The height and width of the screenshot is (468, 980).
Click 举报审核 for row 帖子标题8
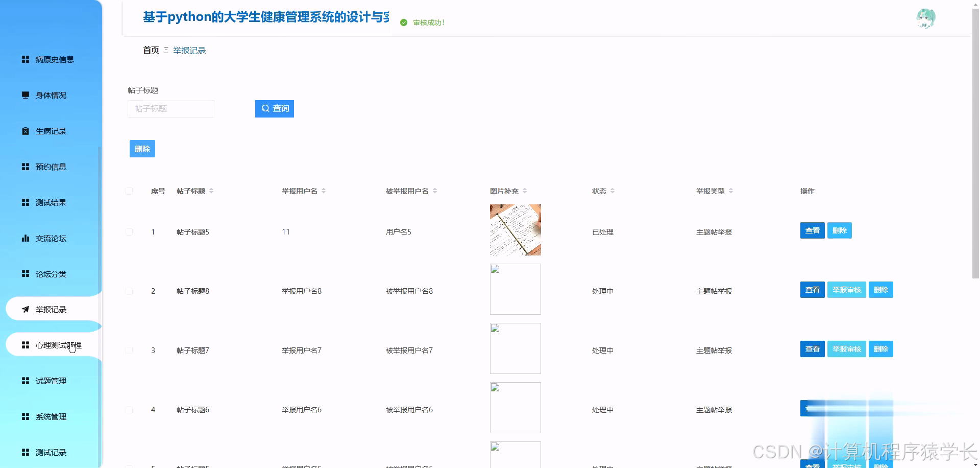(847, 290)
